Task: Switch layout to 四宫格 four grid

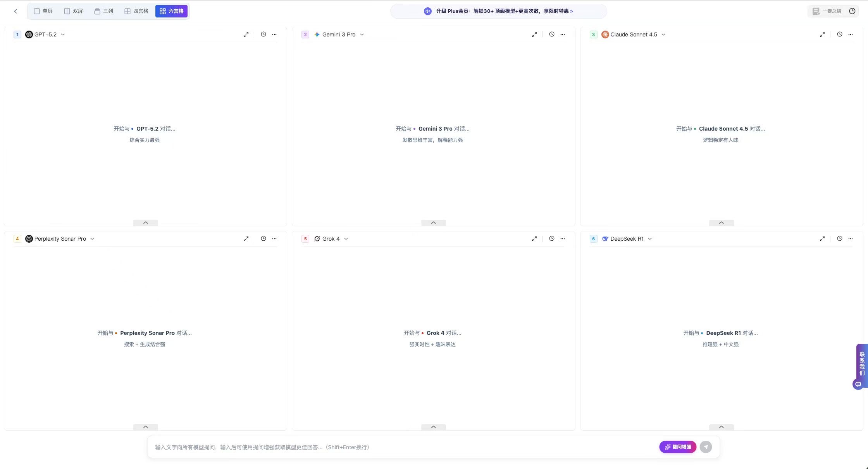Action: point(136,11)
